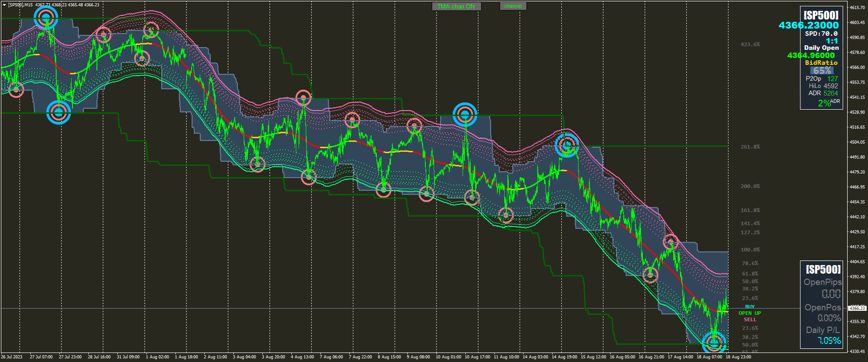Image resolution: width=868 pixels, height=362 pixels.
Task: Select the blue target marker near 14 Aug 19:00
Action: point(567,145)
